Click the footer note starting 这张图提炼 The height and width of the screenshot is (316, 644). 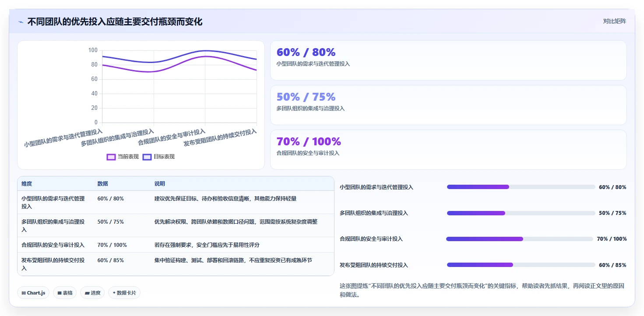click(482, 290)
